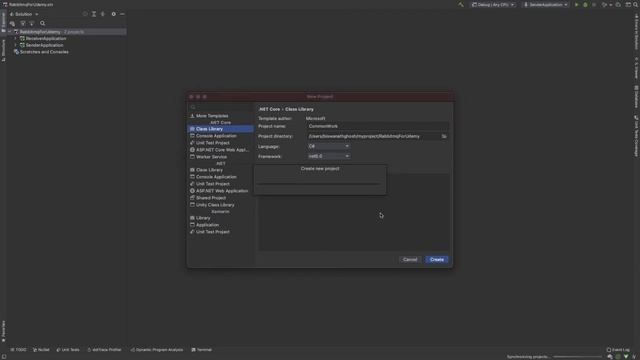Open the dotTrace Profiler tab
Viewport: 640px width, 360px height.
[104, 350]
